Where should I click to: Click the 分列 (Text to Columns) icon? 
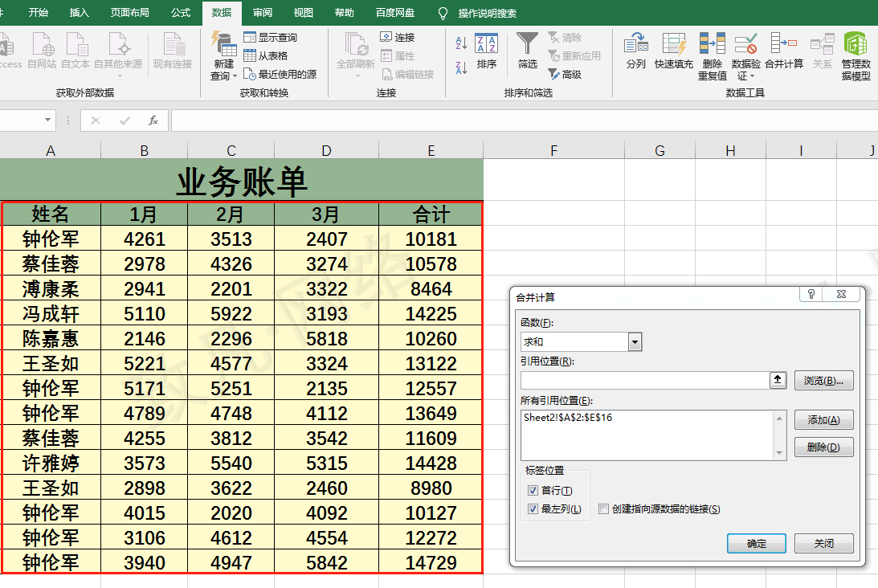635,45
